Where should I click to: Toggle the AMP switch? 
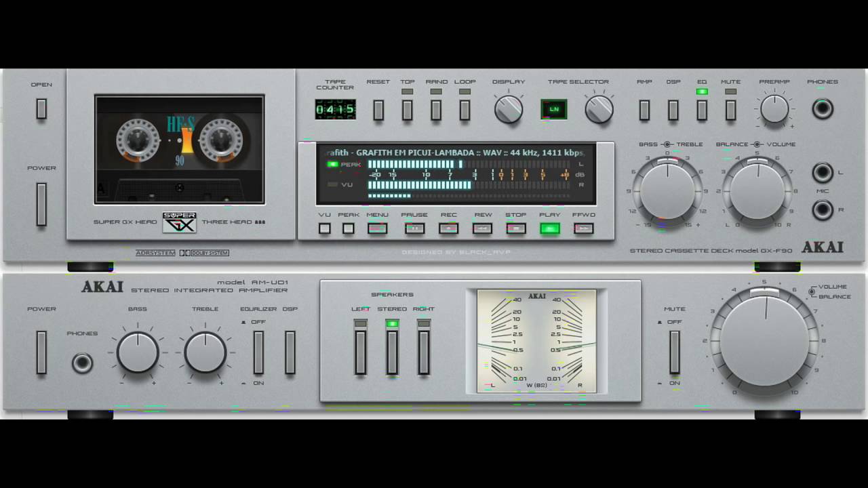tap(644, 110)
